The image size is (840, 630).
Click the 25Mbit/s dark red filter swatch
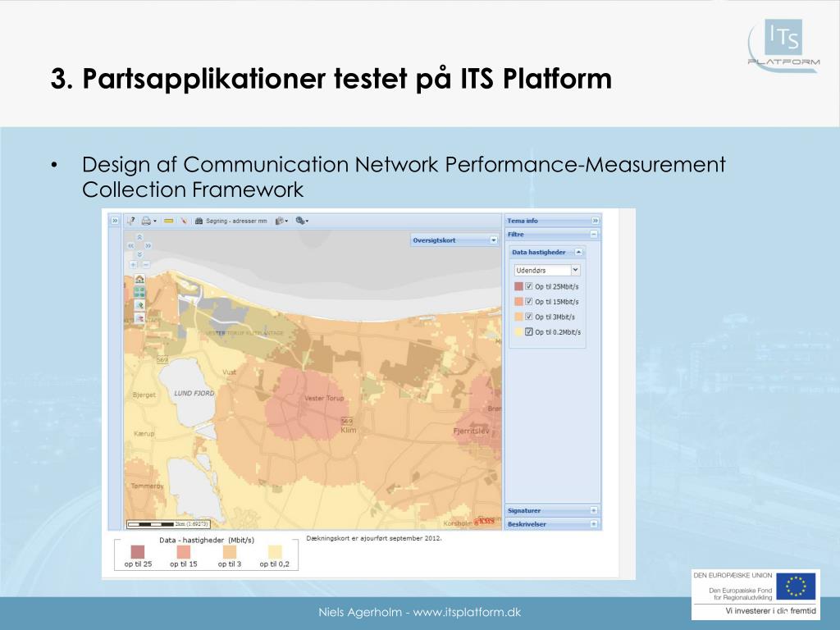pos(518,286)
